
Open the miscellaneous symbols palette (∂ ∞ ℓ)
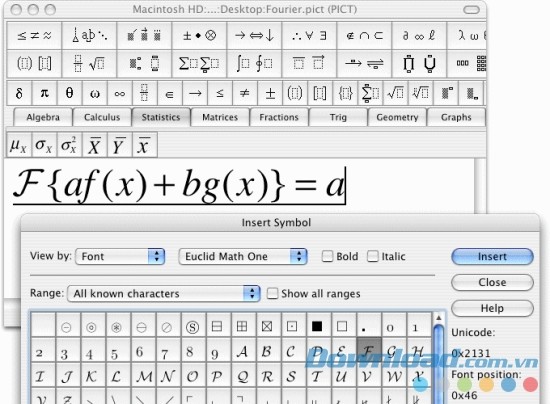[420, 35]
